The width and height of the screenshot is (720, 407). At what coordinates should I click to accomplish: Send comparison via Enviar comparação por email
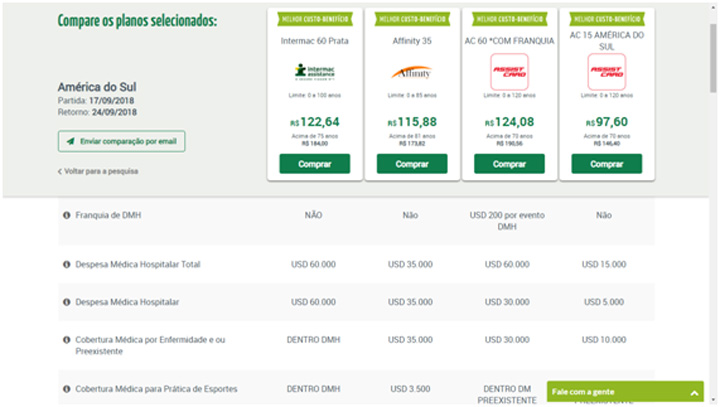122,141
